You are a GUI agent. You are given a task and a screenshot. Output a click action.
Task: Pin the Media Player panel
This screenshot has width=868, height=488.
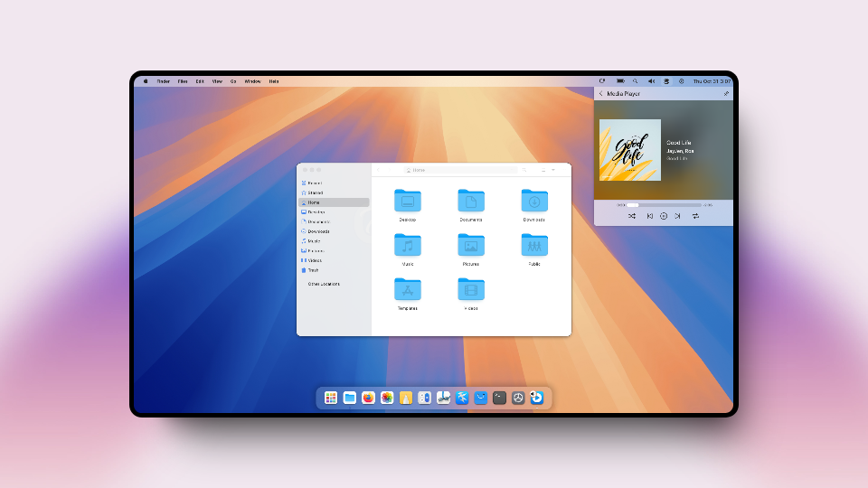click(x=726, y=93)
